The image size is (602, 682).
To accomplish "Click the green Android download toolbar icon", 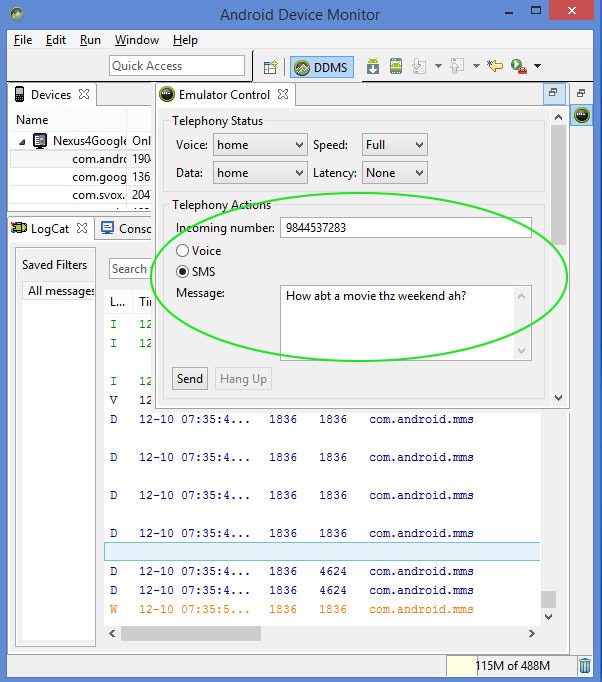I will (x=373, y=66).
